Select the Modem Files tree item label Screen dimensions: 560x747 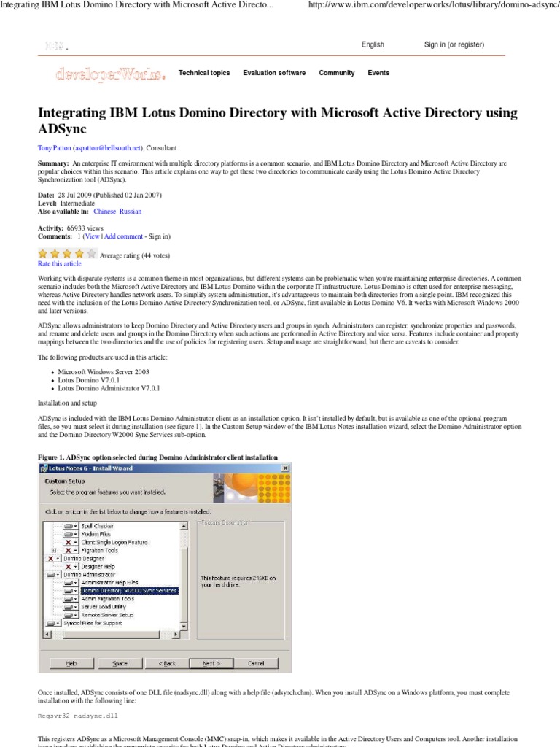coord(96,534)
